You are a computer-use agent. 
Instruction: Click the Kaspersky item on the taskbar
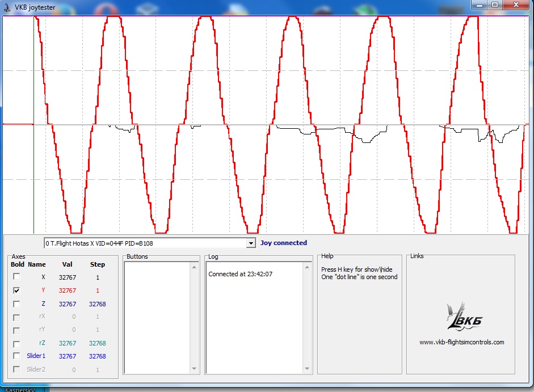point(20,390)
